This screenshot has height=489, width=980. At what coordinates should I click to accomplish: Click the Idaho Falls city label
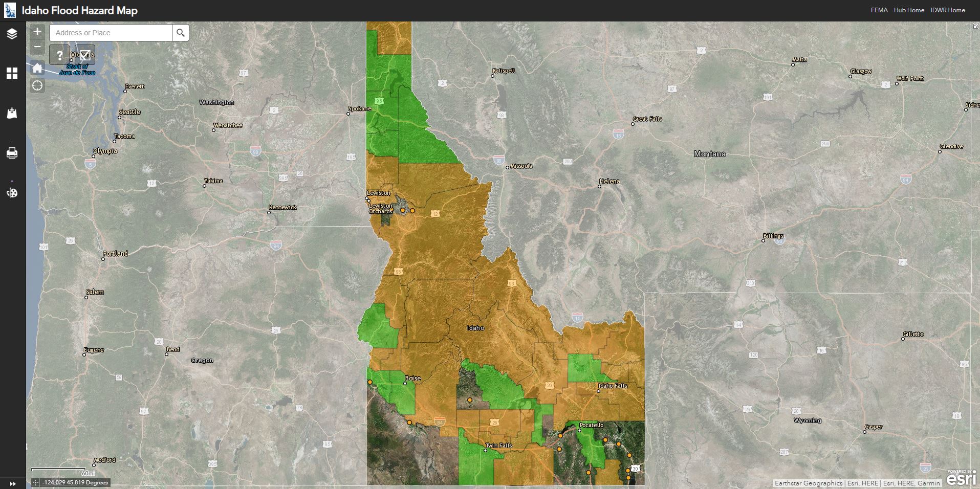[613, 386]
